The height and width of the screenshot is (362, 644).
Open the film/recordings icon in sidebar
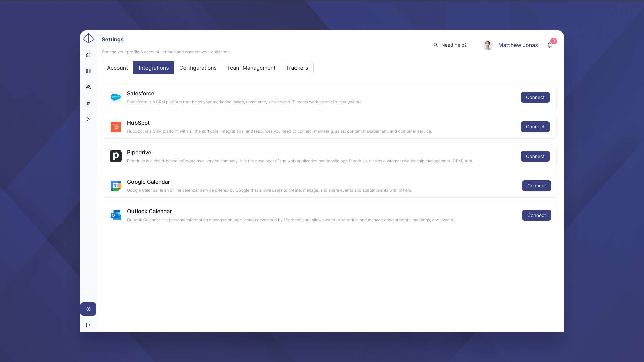pyautogui.click(x=88, y=71)
